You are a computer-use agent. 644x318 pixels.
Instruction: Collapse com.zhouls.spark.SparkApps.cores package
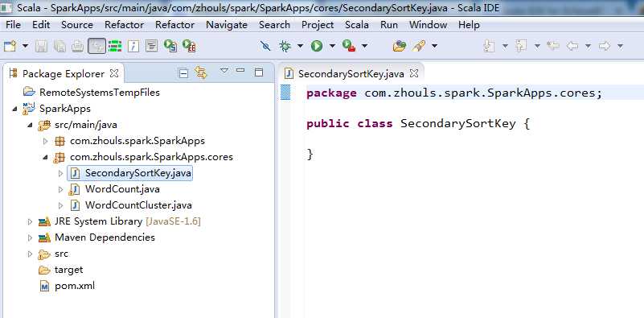point(46,157)
